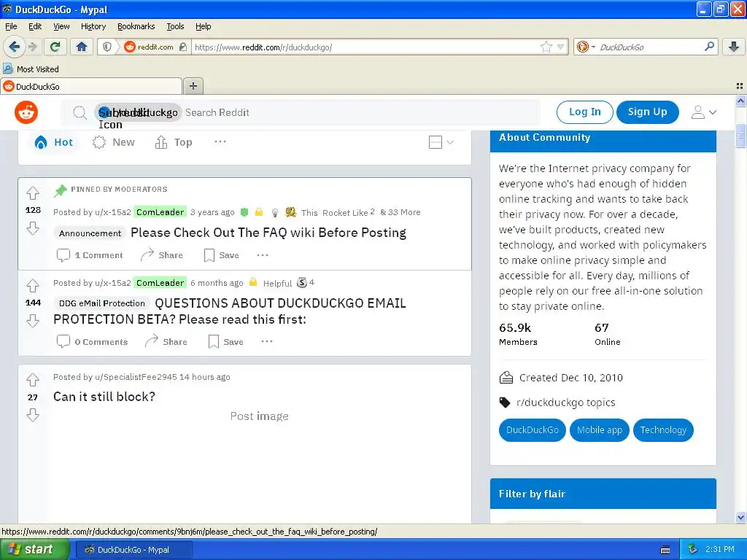Image resolution: width=747 pixels, height=560 pixels.
Task: Sort posts by Hot
Action: point(54,142)
